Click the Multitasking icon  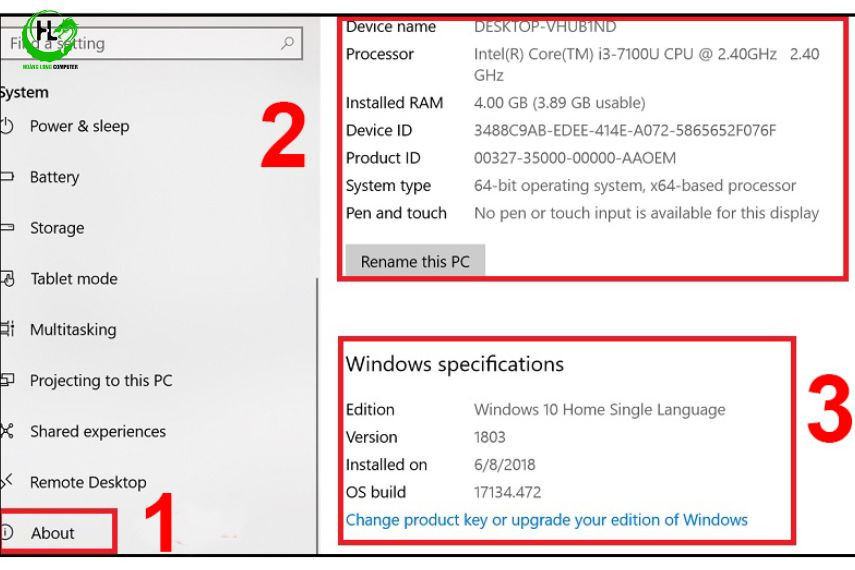click(x=7, y=329)
